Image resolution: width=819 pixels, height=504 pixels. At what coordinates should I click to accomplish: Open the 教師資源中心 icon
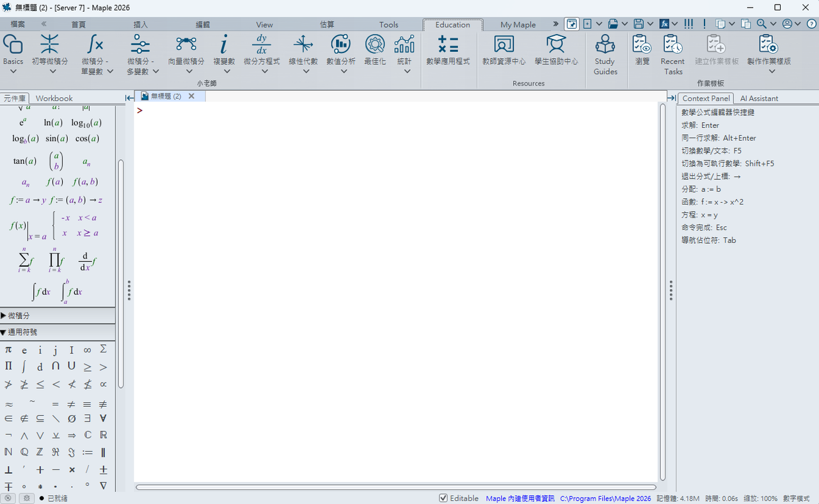(x=504, y=51)
